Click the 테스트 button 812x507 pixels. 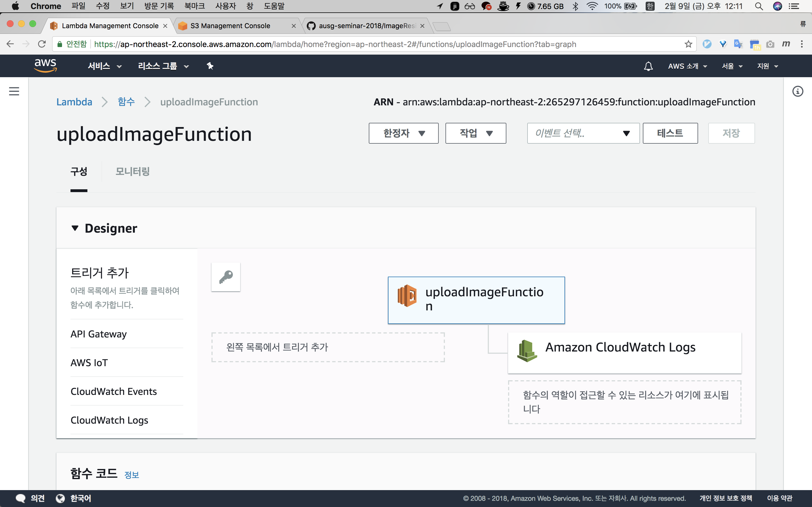pyautogui.click(x=670, y=133)
